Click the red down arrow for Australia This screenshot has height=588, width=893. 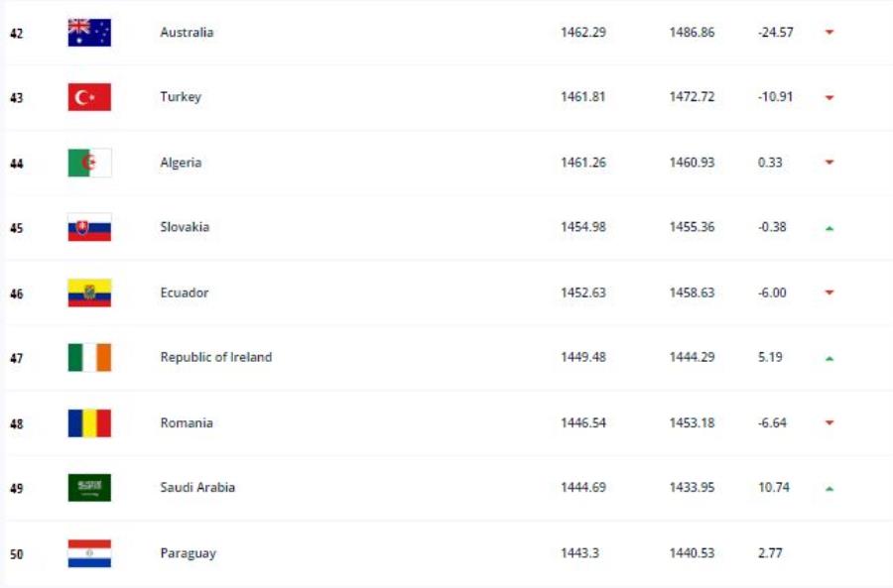829,32
